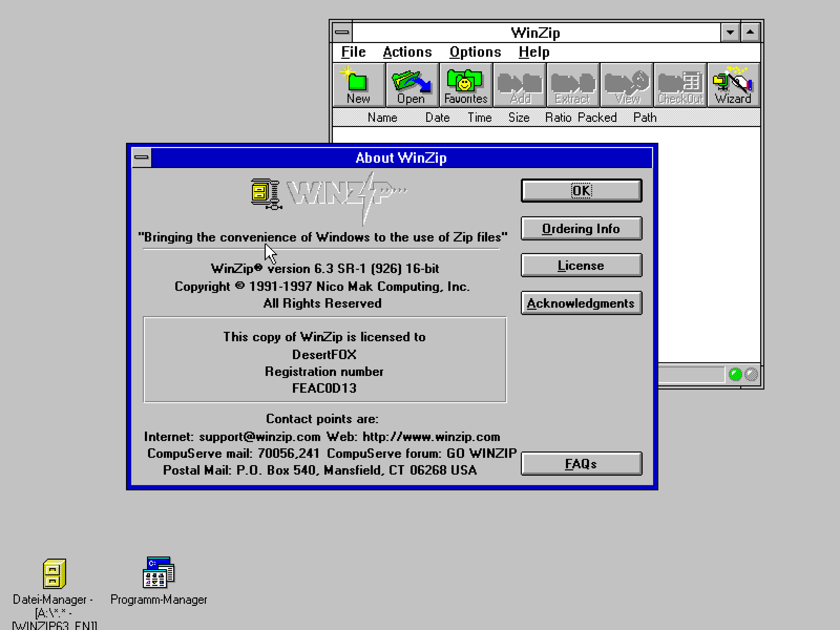Open the WinZip window control menu box
The width and height of the screenshot is (840, 630).
pos(342,32)
